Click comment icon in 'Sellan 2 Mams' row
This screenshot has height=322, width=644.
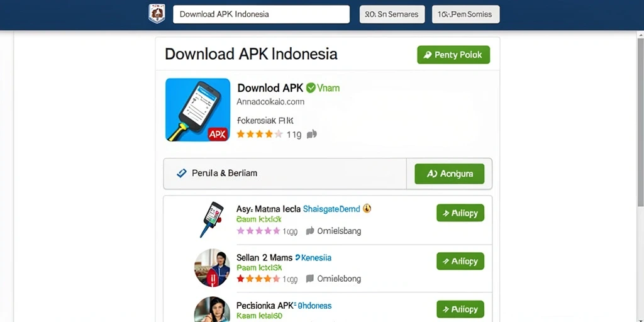click(310, 279)
